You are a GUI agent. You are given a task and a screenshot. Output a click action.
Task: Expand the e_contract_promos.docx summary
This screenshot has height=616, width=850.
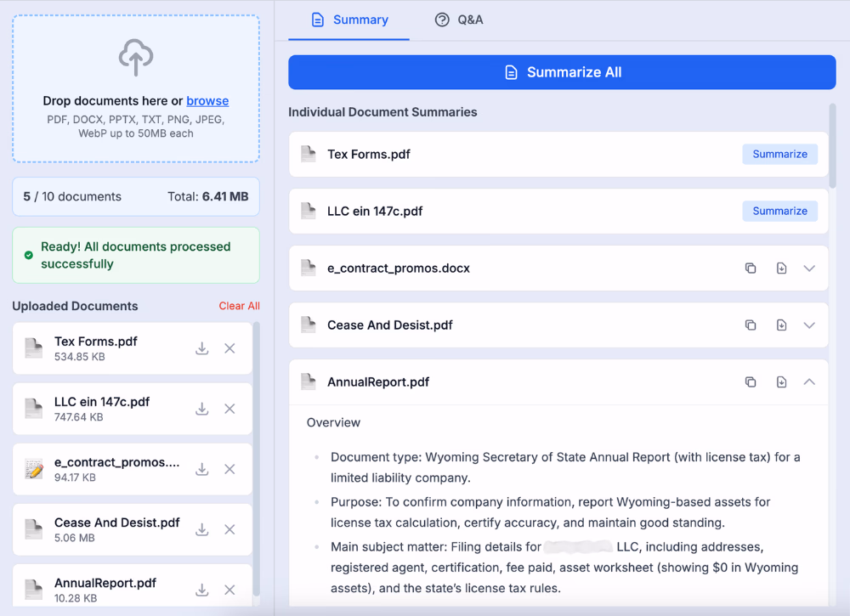click(808, 268)
